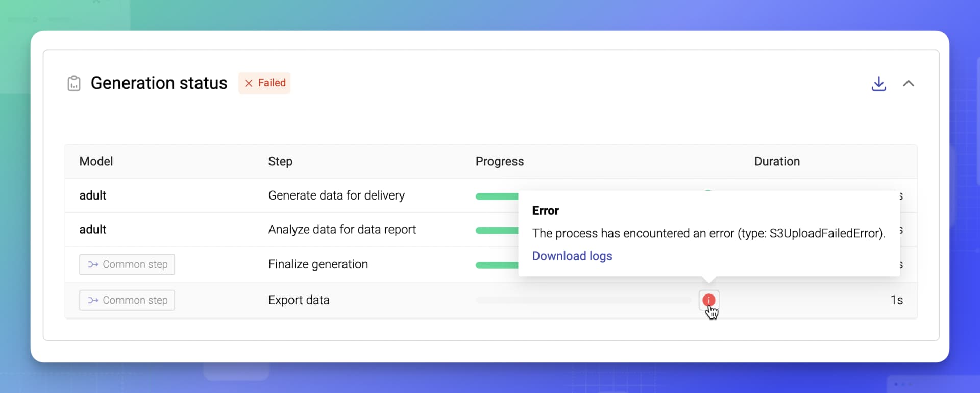Click the Duration column header
Image resolution: width=980 pixels, height=393 pixels.
point(777,161)
